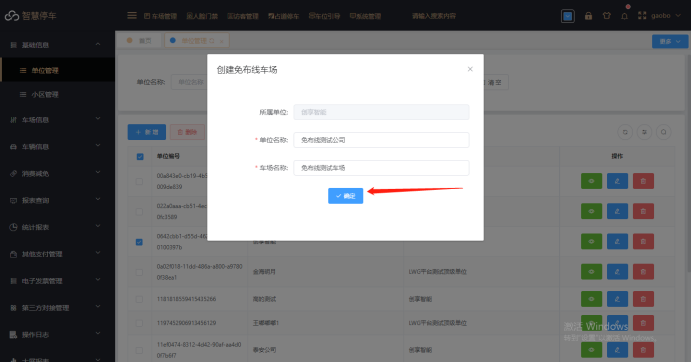Click the red 删除 button
Viewport: 692px width, 363px height.
[188, 132]
